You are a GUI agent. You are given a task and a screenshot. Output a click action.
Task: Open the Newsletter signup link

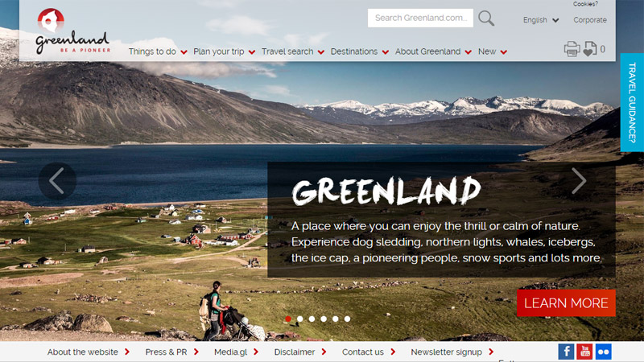[x=452, y=352]
